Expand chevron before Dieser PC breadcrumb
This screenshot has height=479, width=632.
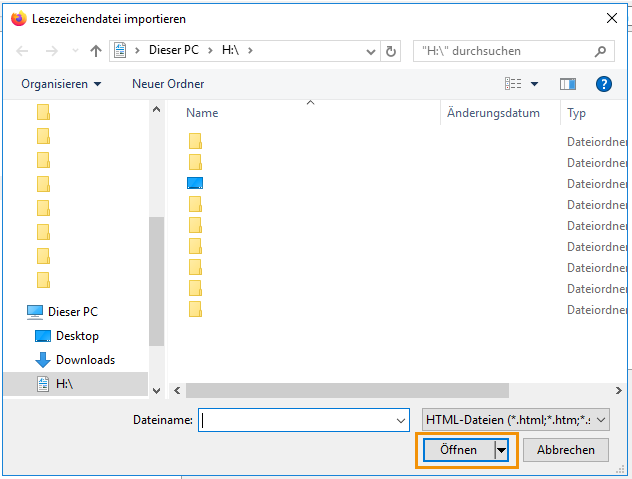click(x=137, y=50)
